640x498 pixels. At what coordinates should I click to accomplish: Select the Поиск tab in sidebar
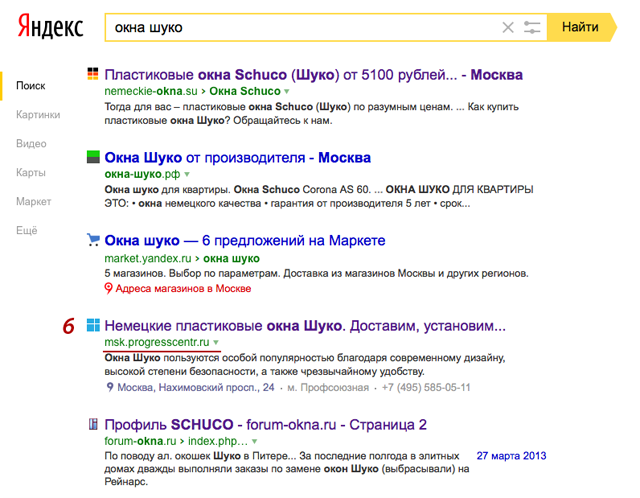pyautogui.click(x=31, y=86)
